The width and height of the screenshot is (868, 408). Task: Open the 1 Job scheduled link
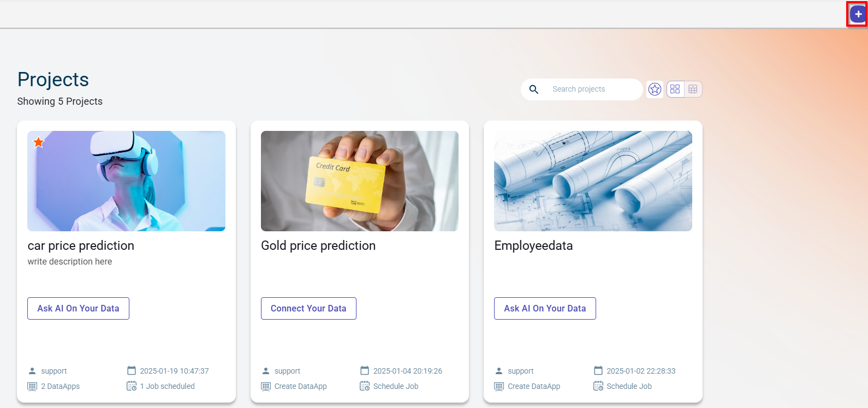pos(167,386)
